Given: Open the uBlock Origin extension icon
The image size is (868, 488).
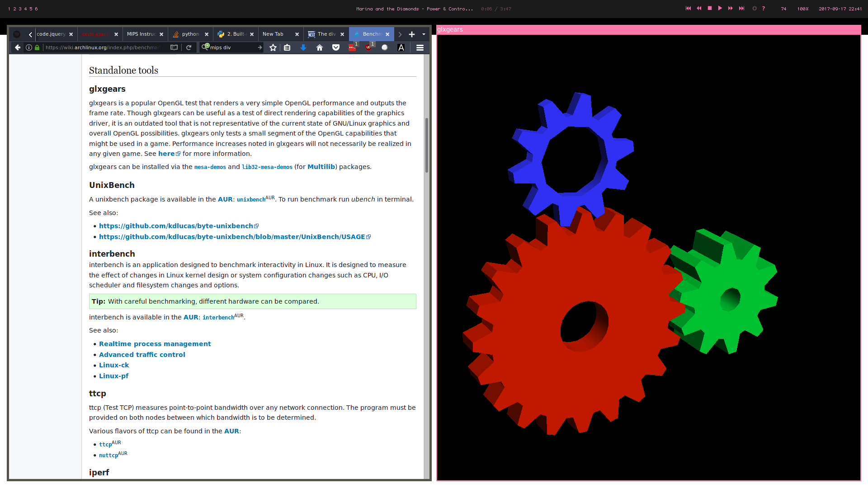Looking at the screenshot, I should coord(369,47).
